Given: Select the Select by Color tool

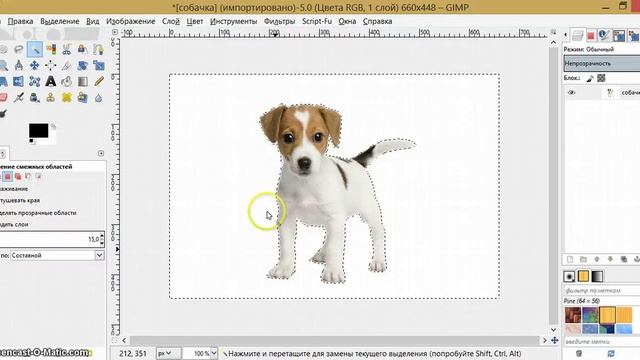Looking at the screenshot, I should (x=51, y=49).
